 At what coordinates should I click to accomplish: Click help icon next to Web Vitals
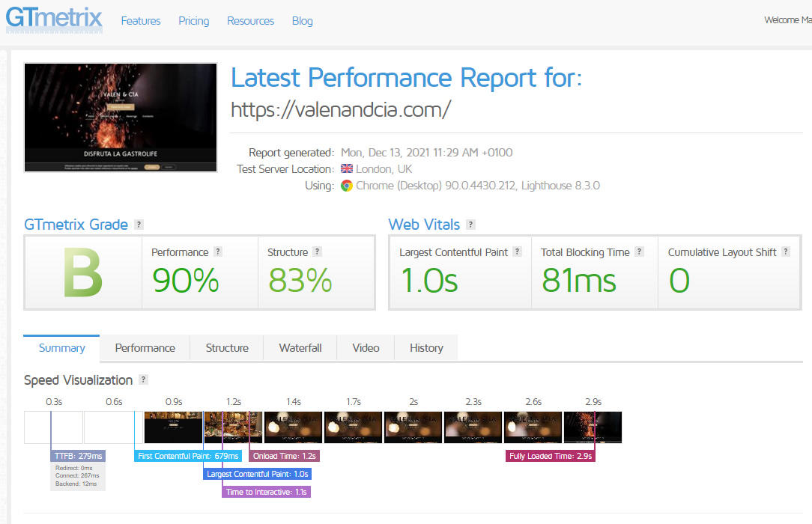pos(470,225)
